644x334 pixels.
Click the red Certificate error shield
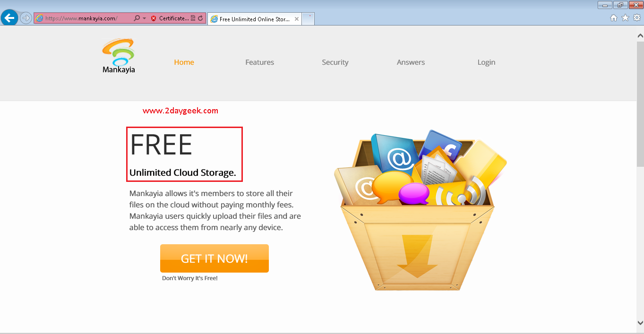point(154,18)
